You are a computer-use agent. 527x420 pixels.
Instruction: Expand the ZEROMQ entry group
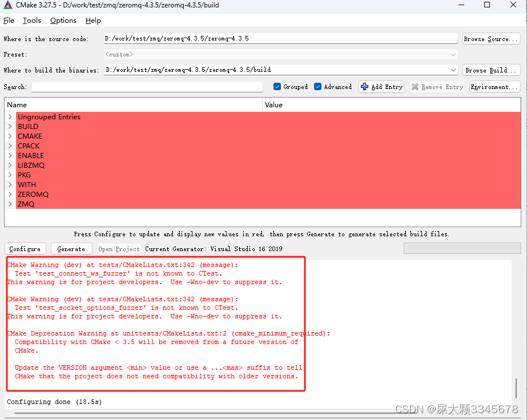[x=9, y=194]
